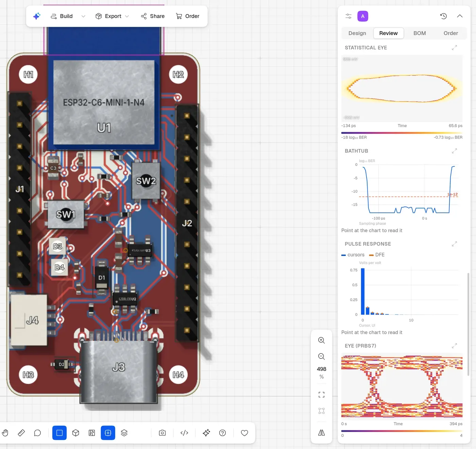
Task: Click the purple user avatar A
Action: (x=363, y=16)
